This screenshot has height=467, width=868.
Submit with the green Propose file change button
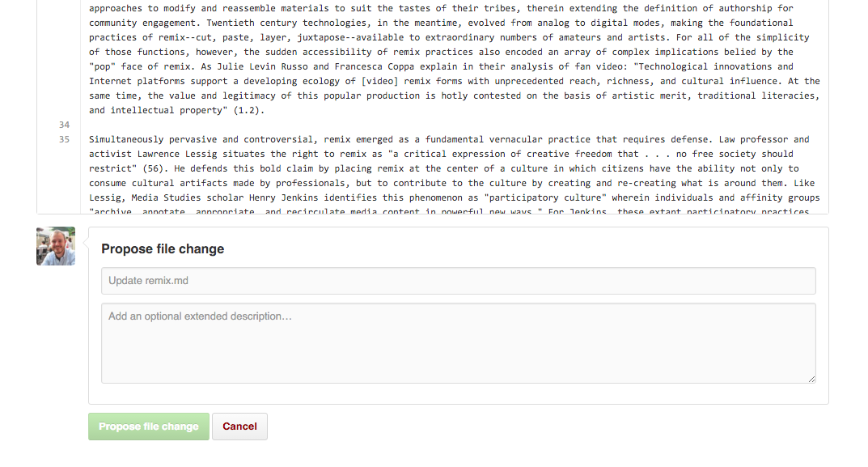coord(149,427)
